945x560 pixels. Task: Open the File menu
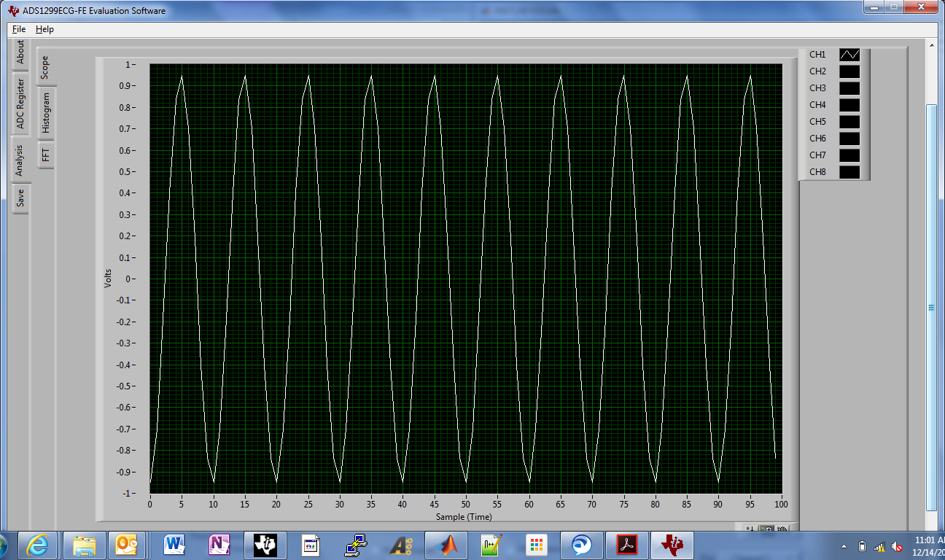pyautogui.click(x=19, y=29)
